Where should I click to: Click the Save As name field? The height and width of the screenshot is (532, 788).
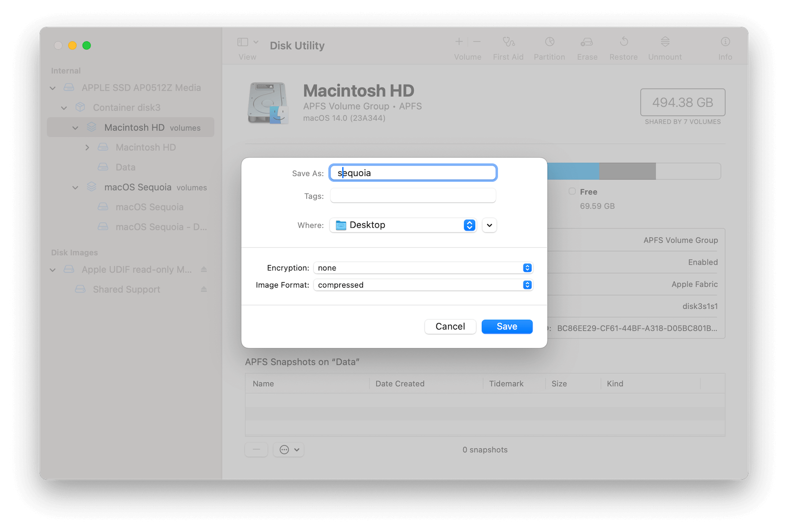pos(413,173)
